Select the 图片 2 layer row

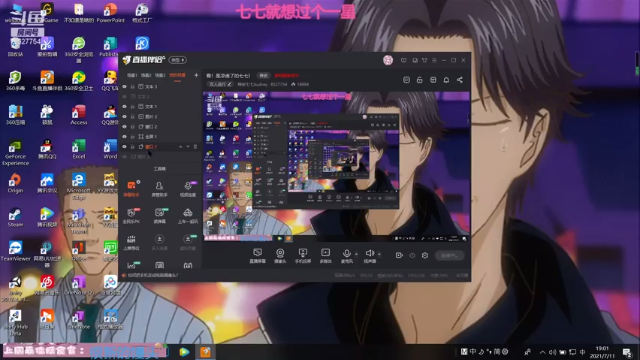(160, 116)
